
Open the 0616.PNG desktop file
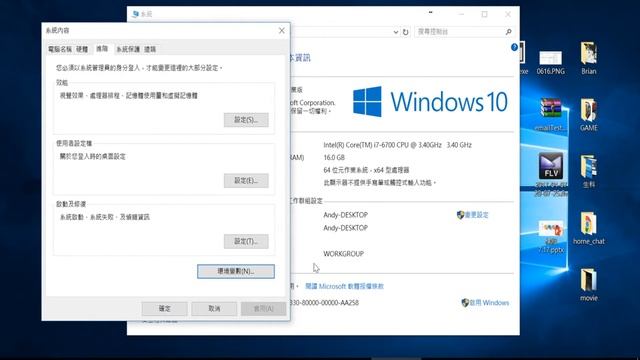coord(551,62)
